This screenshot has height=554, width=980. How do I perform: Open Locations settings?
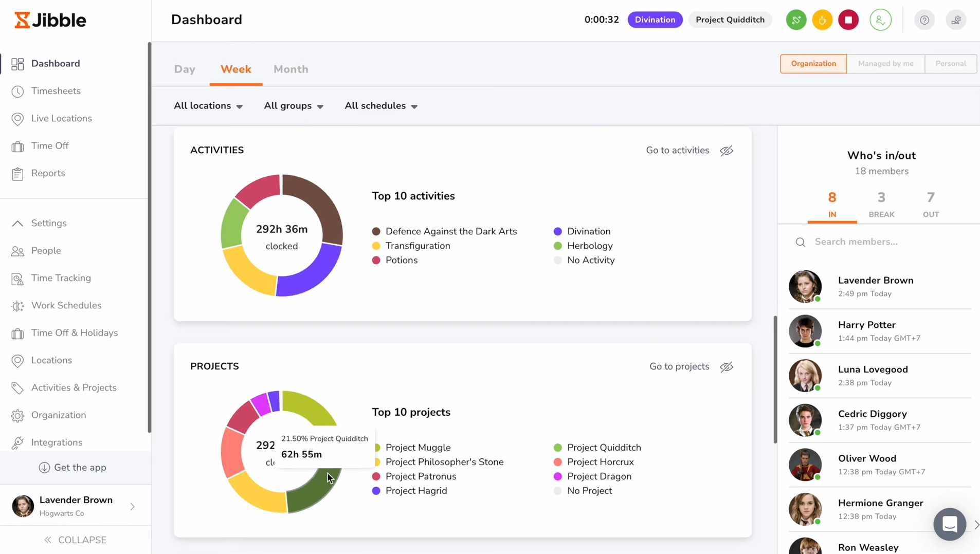pos(51,360)
